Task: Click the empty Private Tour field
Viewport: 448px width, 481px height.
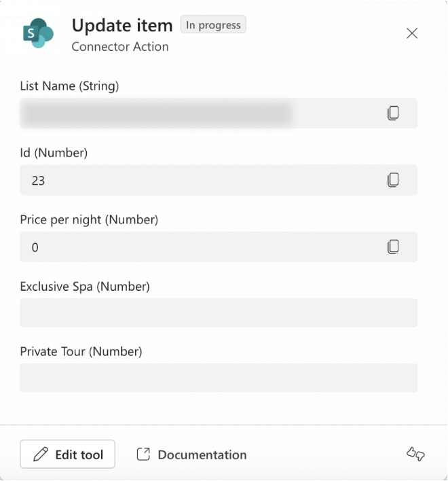Action: [219, 378]
